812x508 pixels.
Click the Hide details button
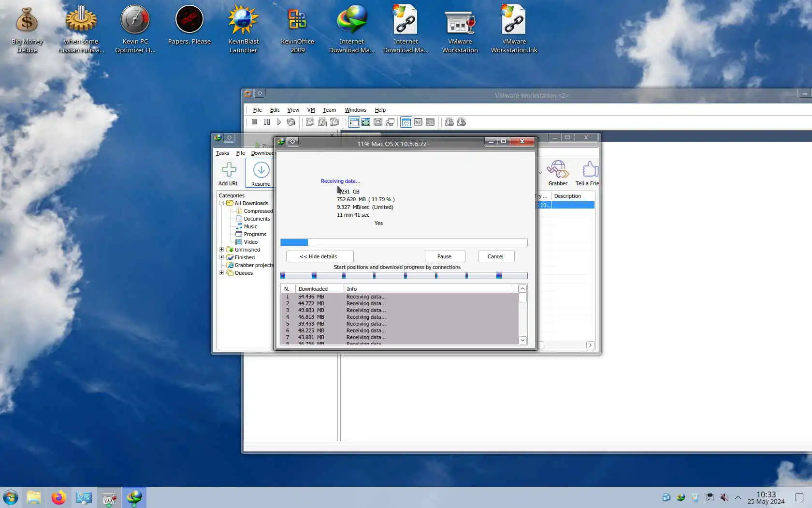319,256
